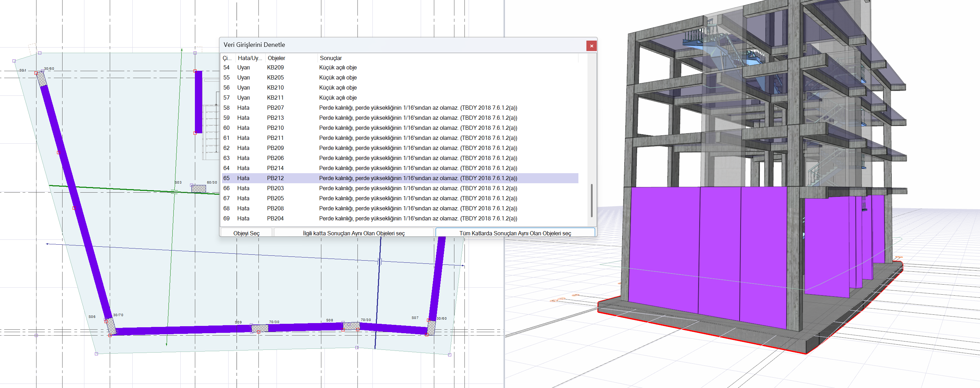Click the Objeyi Seç button
Image resolution: width=980 pixels, height=388 pixels.
click(246, 233)
